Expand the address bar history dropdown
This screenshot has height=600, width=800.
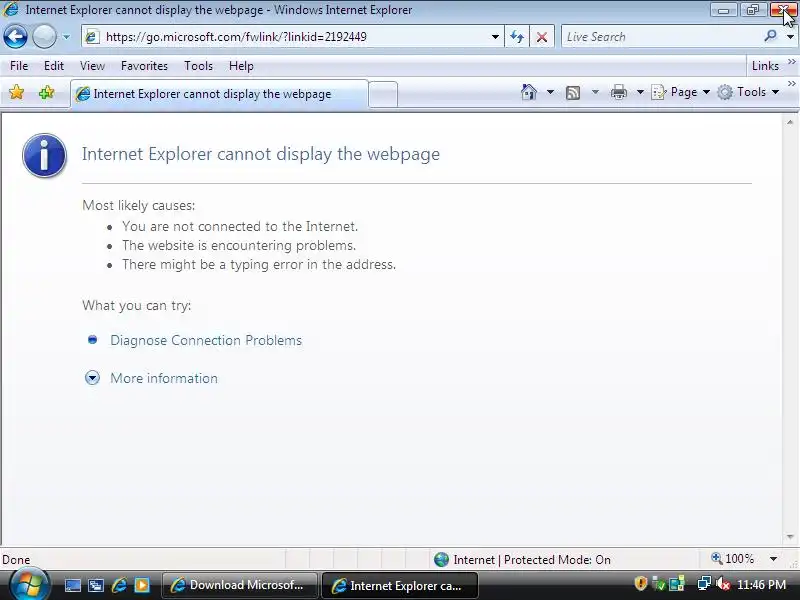tap(495, 37)
